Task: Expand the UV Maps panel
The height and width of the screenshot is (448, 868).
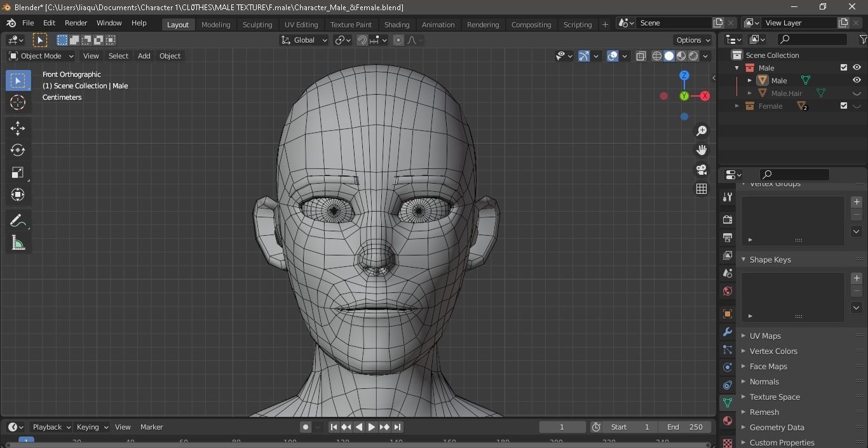Action: 743,336
